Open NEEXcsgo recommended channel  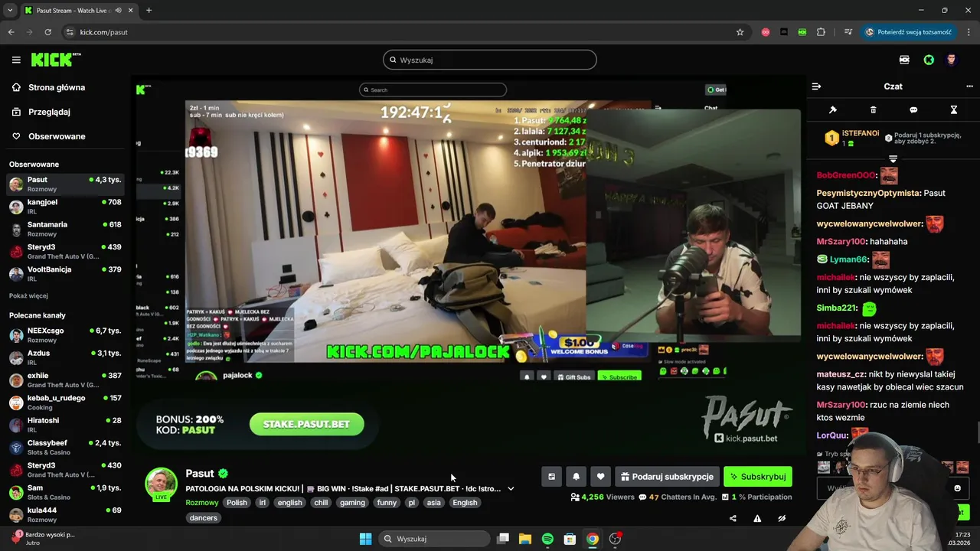65,335
